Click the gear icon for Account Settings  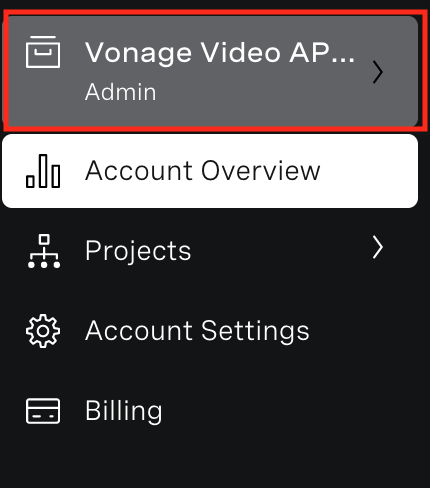click(x=43, y=331)
